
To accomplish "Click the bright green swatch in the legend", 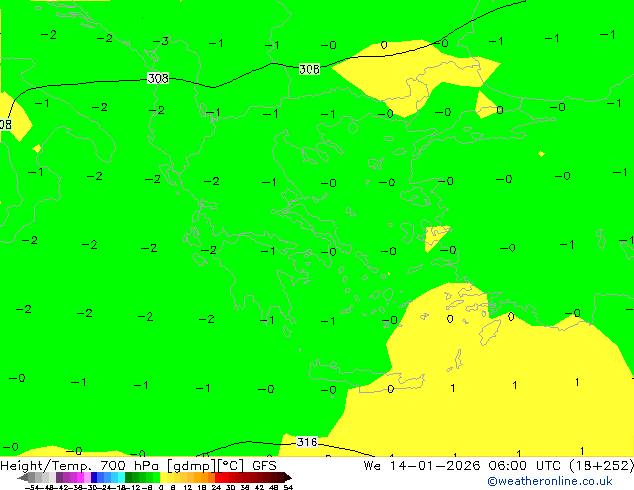I will coord(156,477).
